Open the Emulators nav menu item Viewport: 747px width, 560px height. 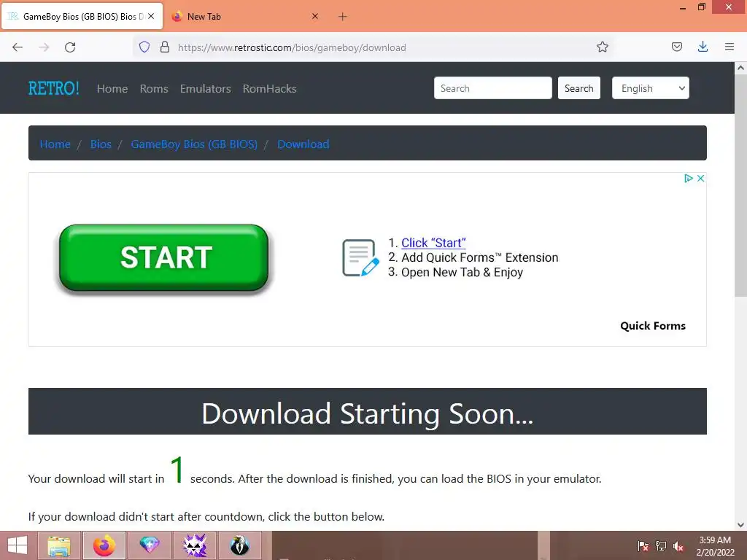click(x=205, y=88)
